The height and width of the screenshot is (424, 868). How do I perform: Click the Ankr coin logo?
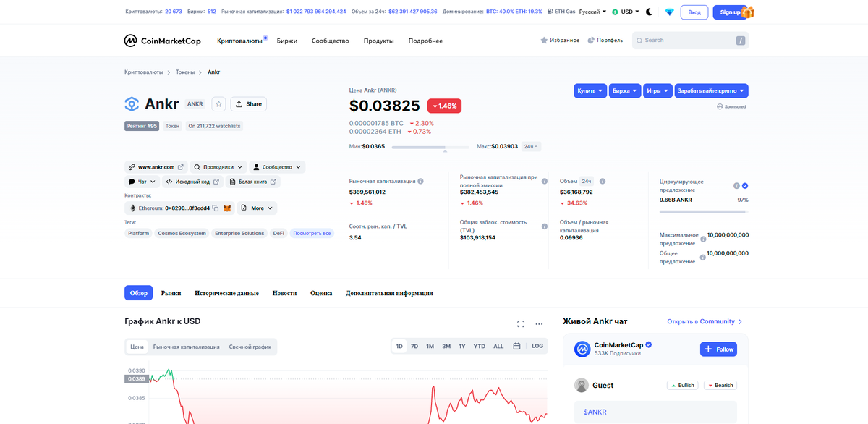pyautogui.click(x=132, y=104)
